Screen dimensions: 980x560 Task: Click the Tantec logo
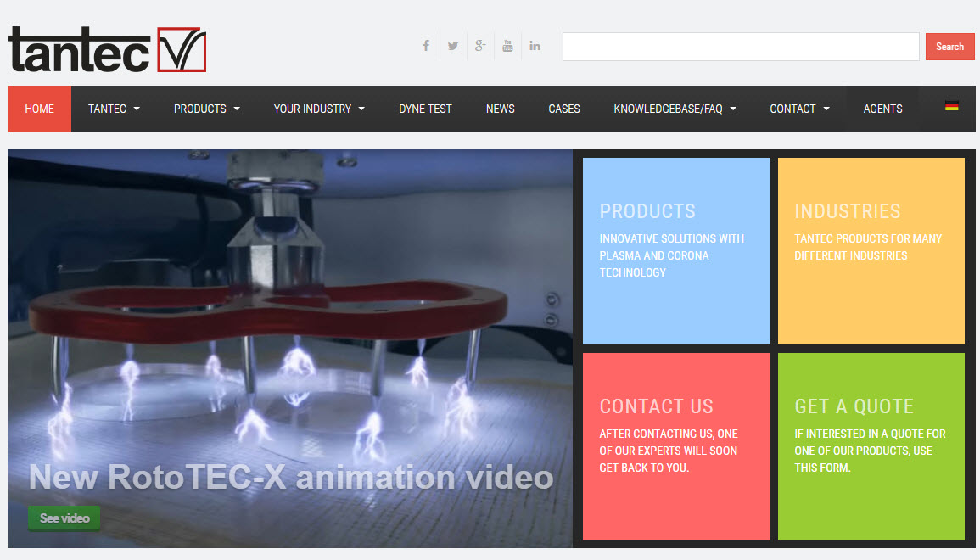click(x=107, y=49)
